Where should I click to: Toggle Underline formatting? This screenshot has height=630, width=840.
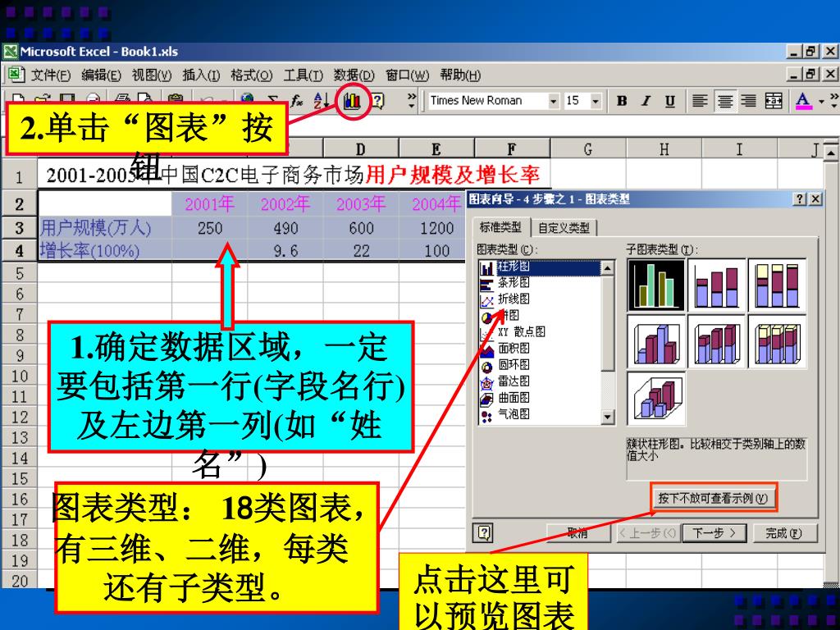(x=669, y=101)
